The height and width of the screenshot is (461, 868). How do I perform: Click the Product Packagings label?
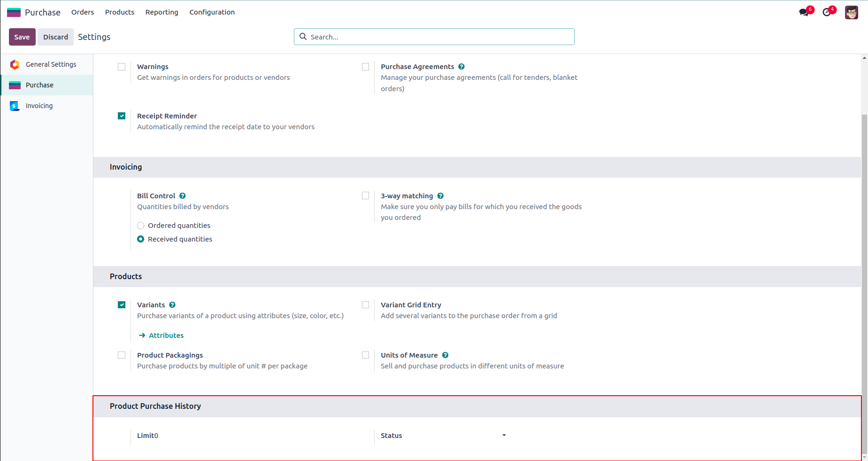point(170,355)
